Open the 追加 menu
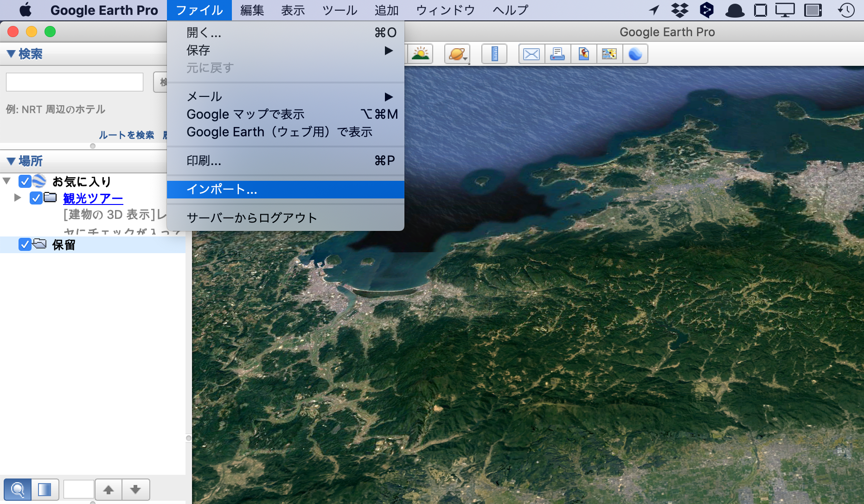Screen dimensions: 864x504 (387, 10)
